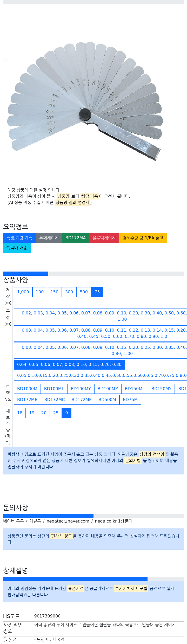Click the red 블루텍게이지 tag
This screenshot has height=644, width=187.
[x=104, y=238]
